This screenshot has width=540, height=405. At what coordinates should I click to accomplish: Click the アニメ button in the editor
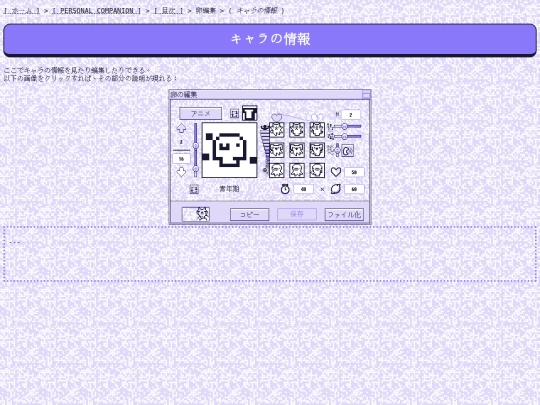(200, 113)
